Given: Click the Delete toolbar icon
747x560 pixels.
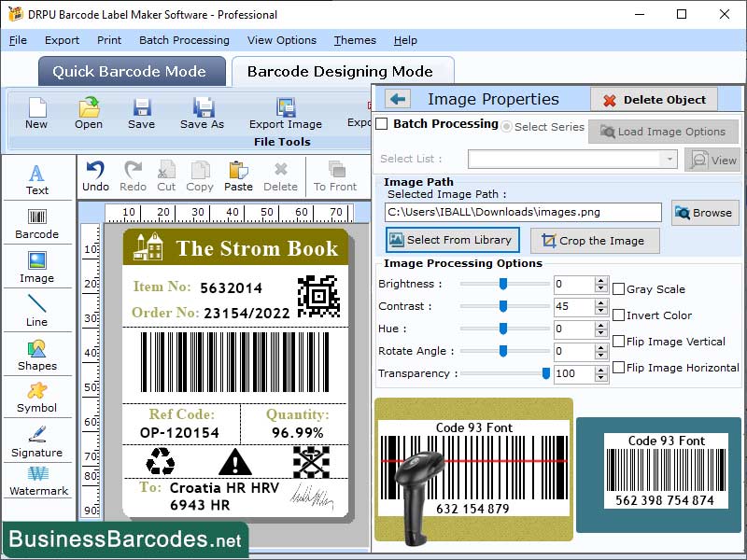Looking at the screenshot, I should (x=281, y=176).
